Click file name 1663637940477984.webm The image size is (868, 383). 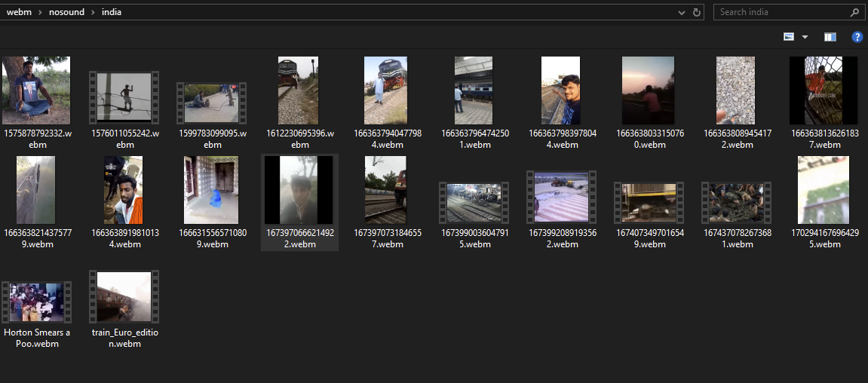click(386, 139)
